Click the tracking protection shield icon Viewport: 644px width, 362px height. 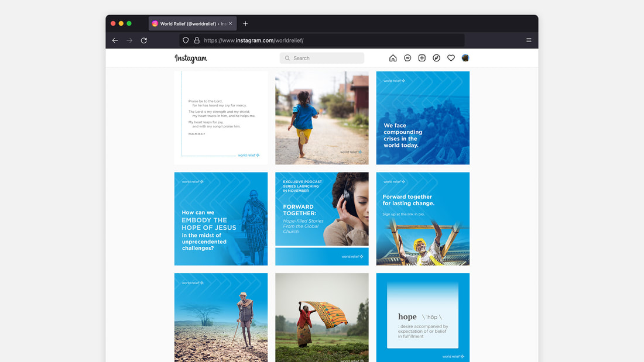click(186, 40)
